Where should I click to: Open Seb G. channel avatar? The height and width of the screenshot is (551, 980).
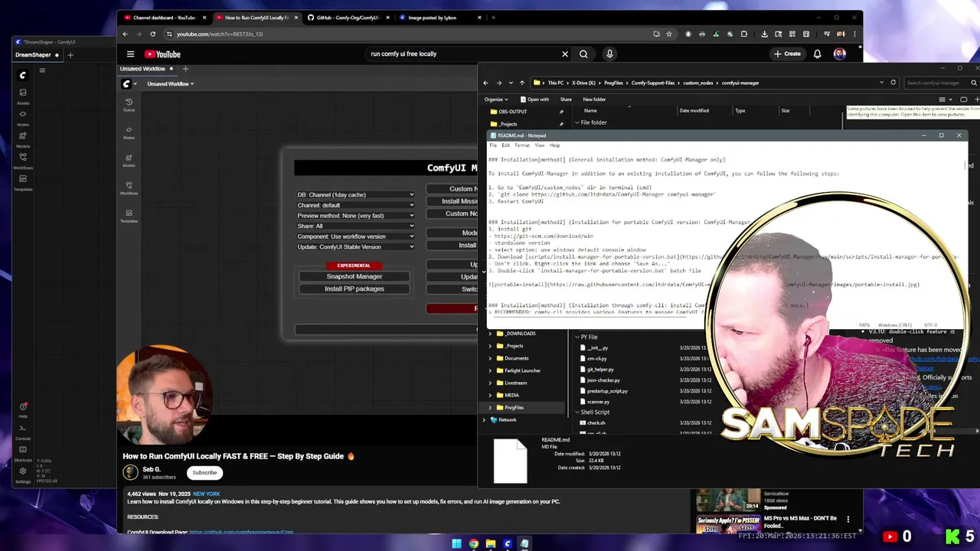pos(131,472)
